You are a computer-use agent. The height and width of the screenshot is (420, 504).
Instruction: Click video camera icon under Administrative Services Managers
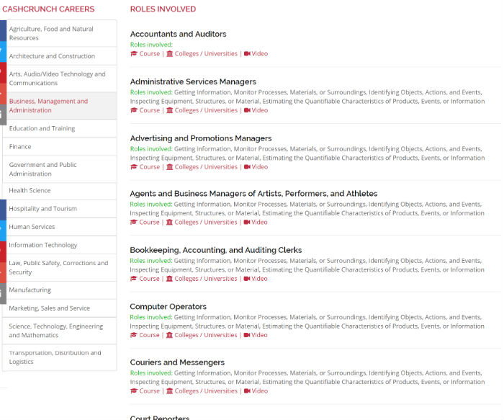click(247, 110)
